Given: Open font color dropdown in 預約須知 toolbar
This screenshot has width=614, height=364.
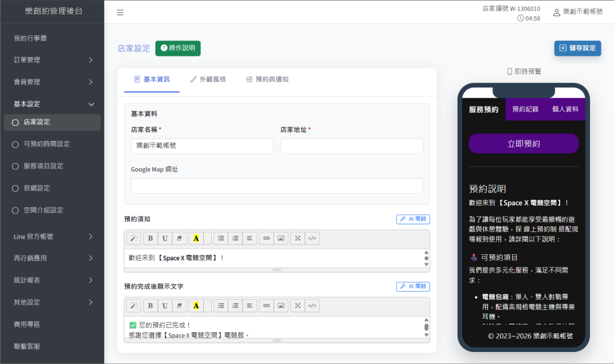Looking at the screenshot, I should coord(207,238).
